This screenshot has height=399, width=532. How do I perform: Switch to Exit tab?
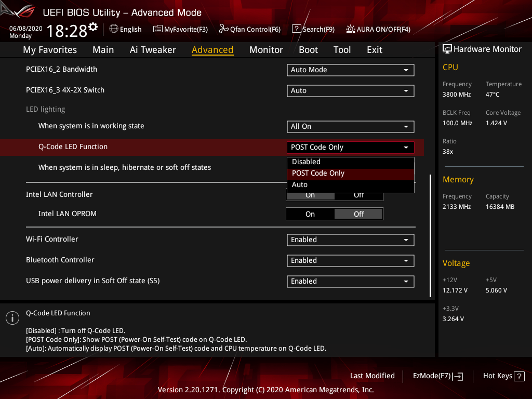pos(375,50)
